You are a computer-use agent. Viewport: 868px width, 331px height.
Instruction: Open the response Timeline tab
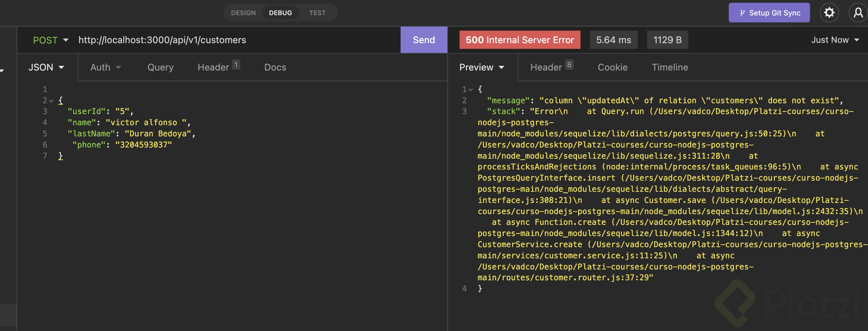(670, 67)
